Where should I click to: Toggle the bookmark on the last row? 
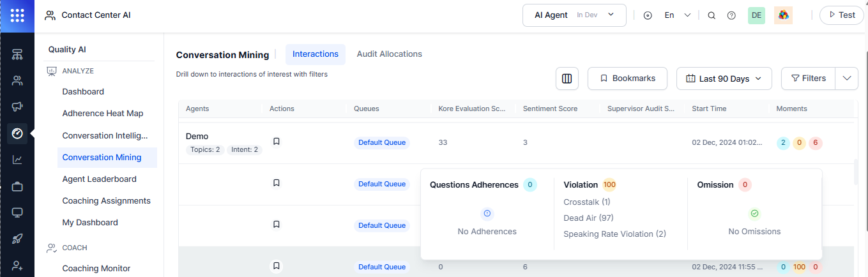277,266
